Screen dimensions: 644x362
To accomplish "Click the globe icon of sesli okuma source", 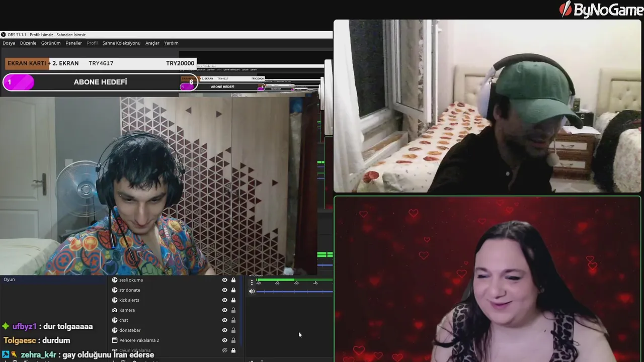I will (x=115, y=280).
